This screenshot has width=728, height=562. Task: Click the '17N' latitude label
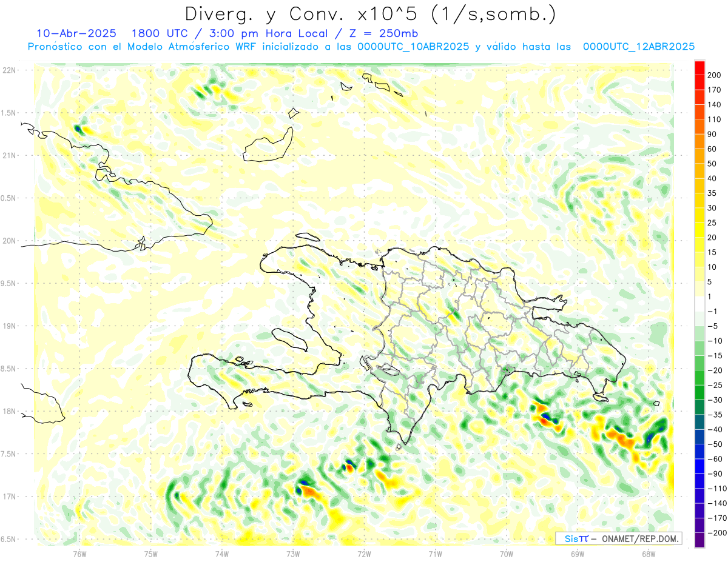(x=10, y=497)
